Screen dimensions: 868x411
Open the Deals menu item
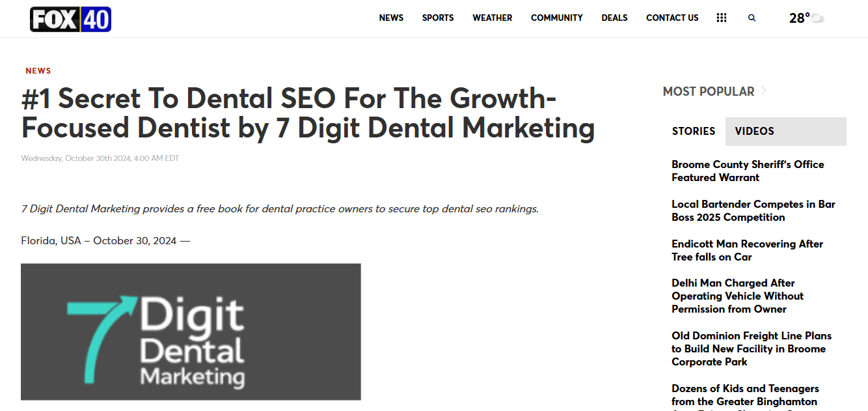[x=614, y=18]
